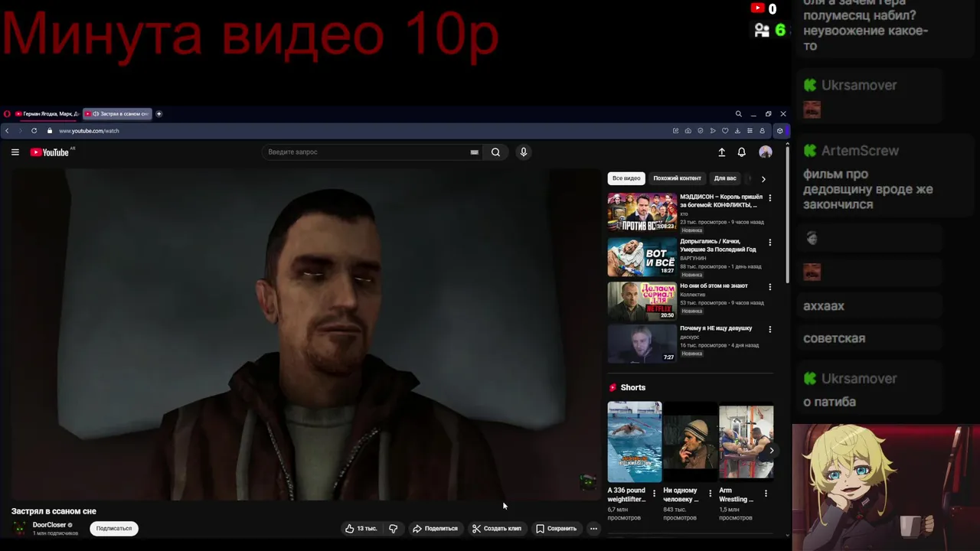The height and width of the screenshot is (551, 980).
Task: Open the on-screen keyboard icon in search box
Action: coord(475,152)
